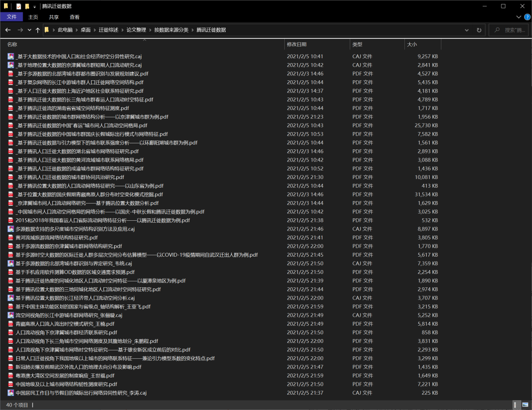Image resolution: width=532 pixels, height=410 pixels.
Task: Go up one folder level arrow
Action: [37, 30]
